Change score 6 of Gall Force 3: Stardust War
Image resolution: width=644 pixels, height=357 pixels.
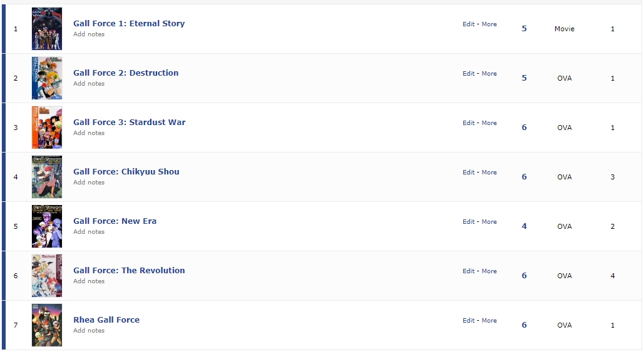pyautogui.click(x=524, y=128)
